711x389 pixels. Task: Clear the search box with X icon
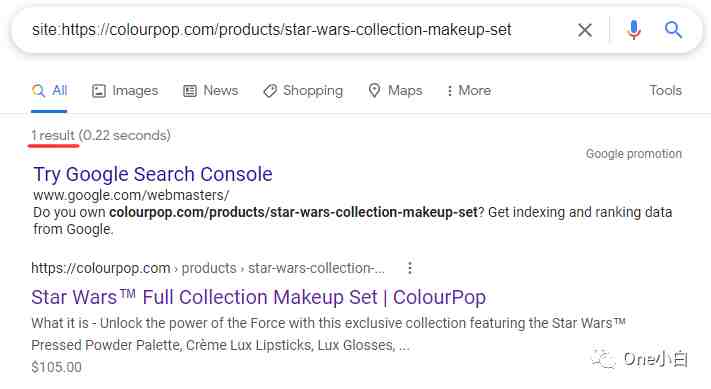(x=584, y=30)
